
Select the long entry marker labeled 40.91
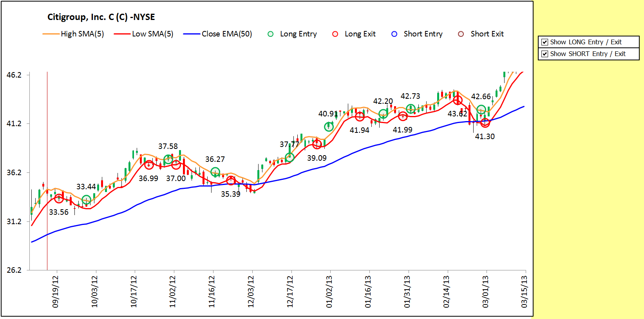[329, 127]
